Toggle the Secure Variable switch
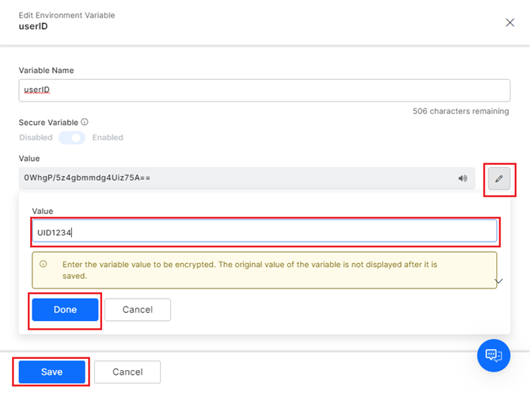The width and height of the screenshot is (532, 393). [x=72, y=138]
